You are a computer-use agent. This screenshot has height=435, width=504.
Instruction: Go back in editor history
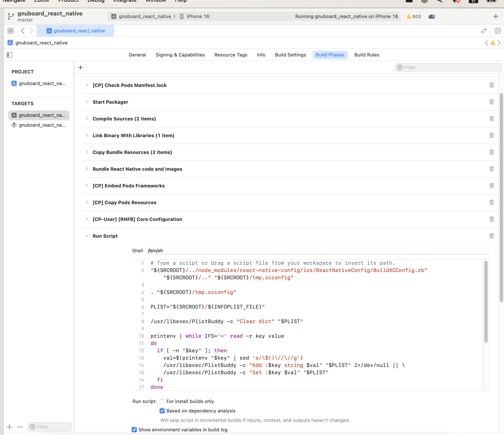click(x=23, y=31)
